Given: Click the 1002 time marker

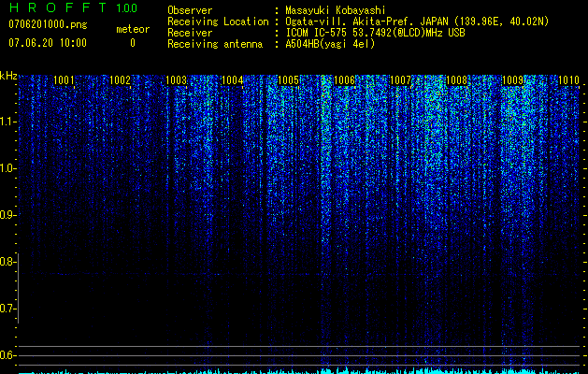Looking at the screenshot, I should point(120,79).
